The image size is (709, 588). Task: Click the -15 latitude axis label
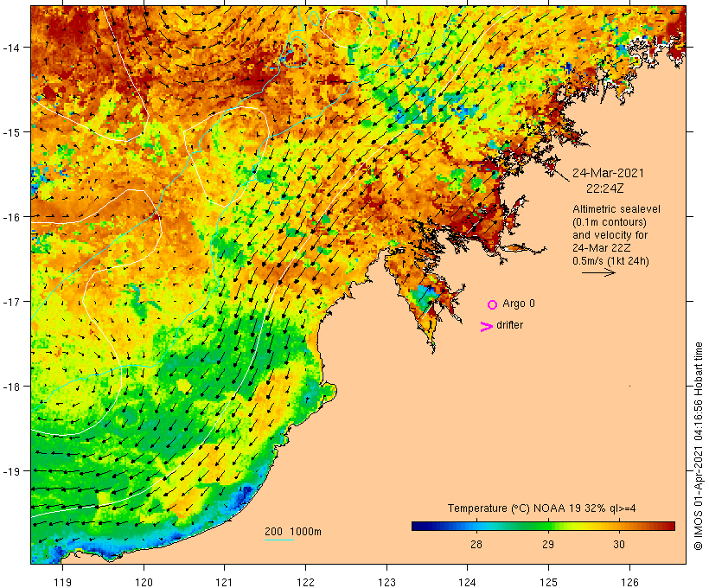(10, 132)
